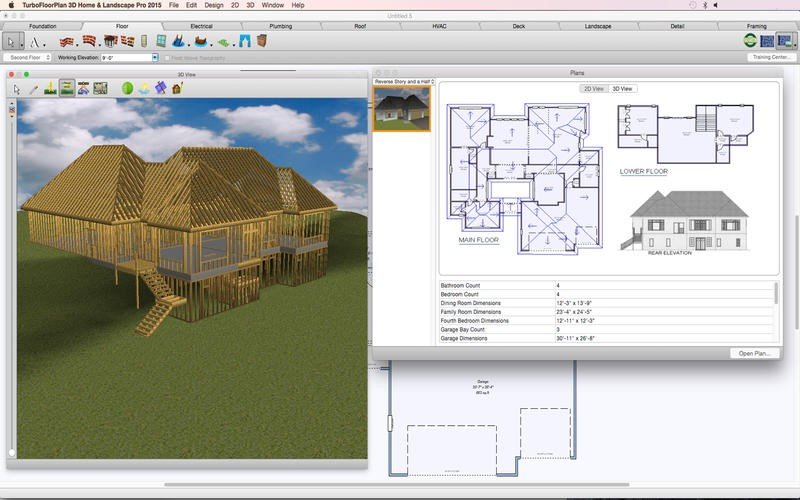Choose the walkthrough tool in 3D View

tap(50, 88)
